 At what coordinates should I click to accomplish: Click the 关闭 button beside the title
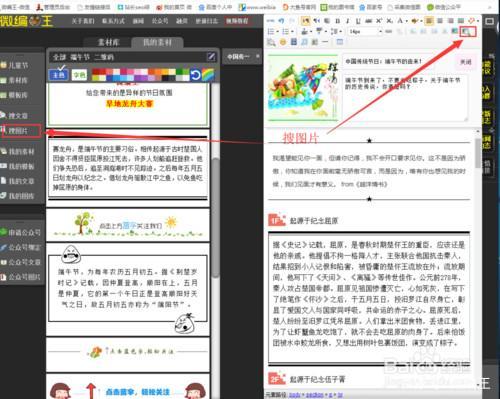click(x=465, y=62)
